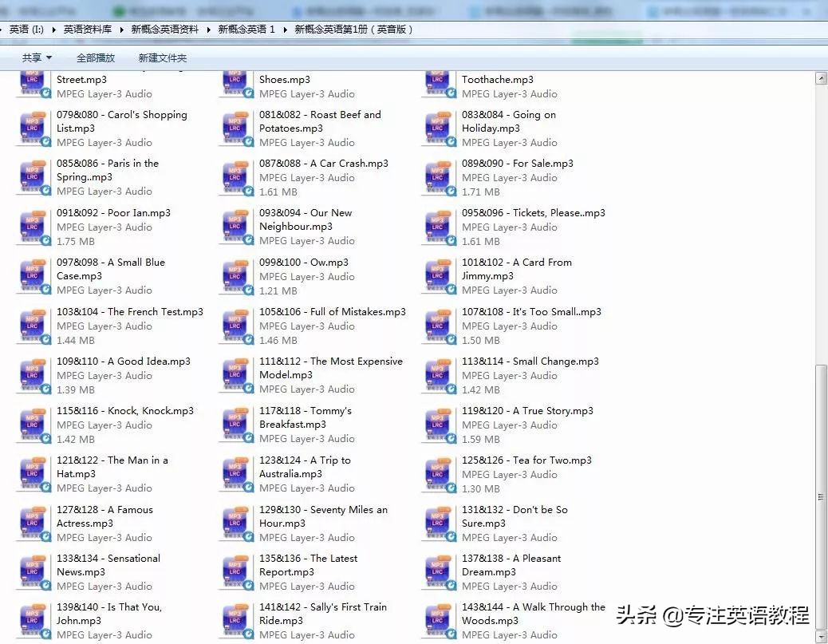Click It's Too Small file icon
Image resolution: width=828 pixels, height=644 pixels.
[x=438, y=326]
